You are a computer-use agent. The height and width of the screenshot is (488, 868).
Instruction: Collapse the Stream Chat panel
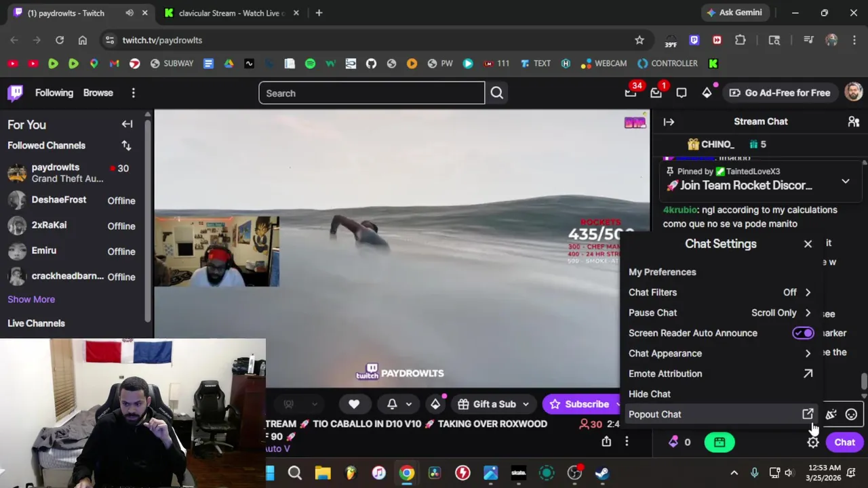click(669, 122)
